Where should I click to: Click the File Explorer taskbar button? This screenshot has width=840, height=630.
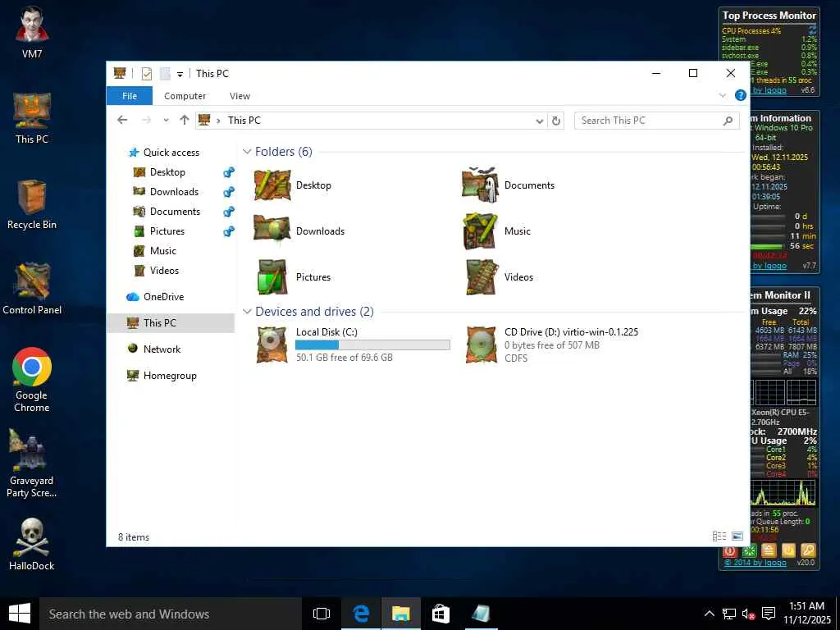click(x=400, y=614)
